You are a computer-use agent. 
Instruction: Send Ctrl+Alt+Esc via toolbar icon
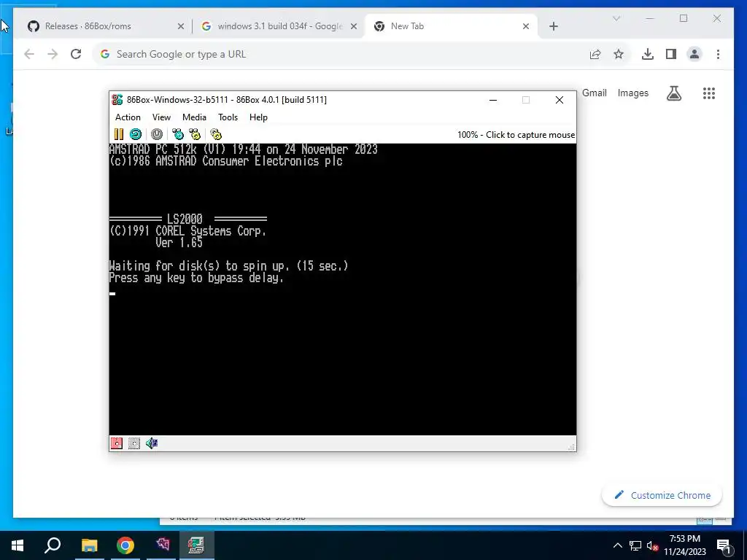pos(195,134)
